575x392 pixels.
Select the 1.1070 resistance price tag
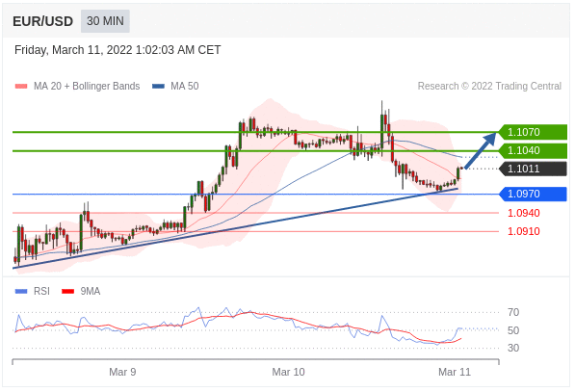(x=533, y=132)
